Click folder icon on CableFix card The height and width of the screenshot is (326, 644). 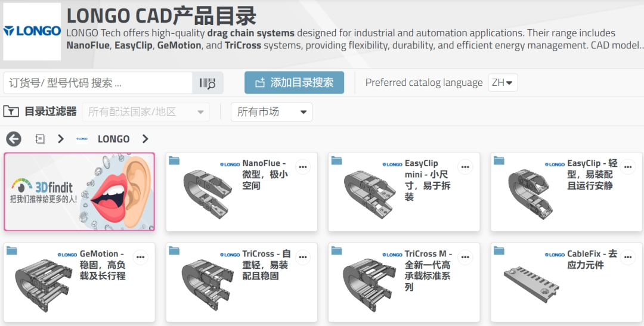499,250
